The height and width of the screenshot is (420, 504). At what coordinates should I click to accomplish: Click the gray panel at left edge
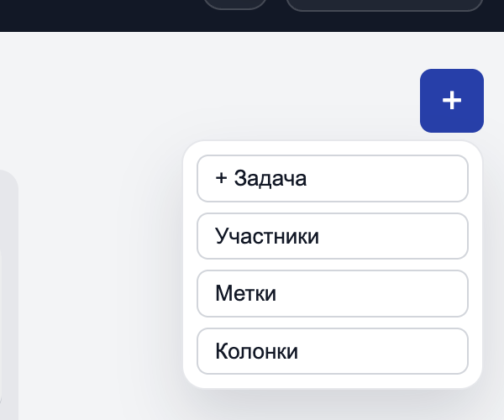coord(7,294)
